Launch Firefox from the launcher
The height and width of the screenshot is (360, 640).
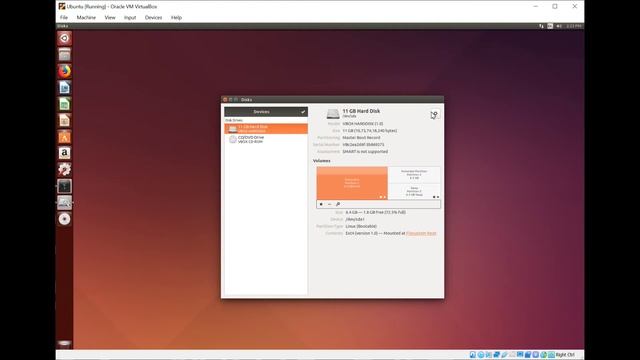click(x=64, y=71)
